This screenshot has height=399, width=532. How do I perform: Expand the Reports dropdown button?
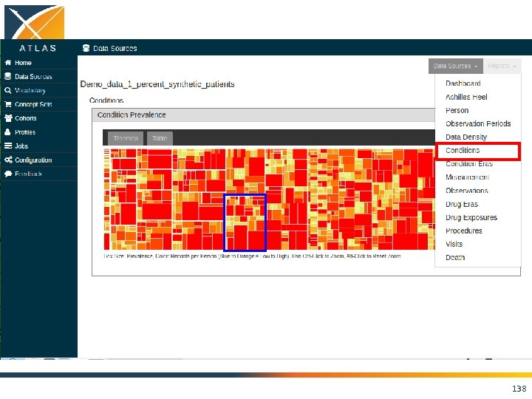click(x=502, y=66)
